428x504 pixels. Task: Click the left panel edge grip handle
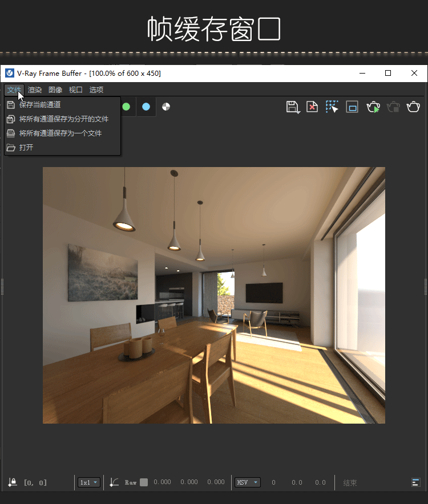pyautogui.click(x=2, y=287)
